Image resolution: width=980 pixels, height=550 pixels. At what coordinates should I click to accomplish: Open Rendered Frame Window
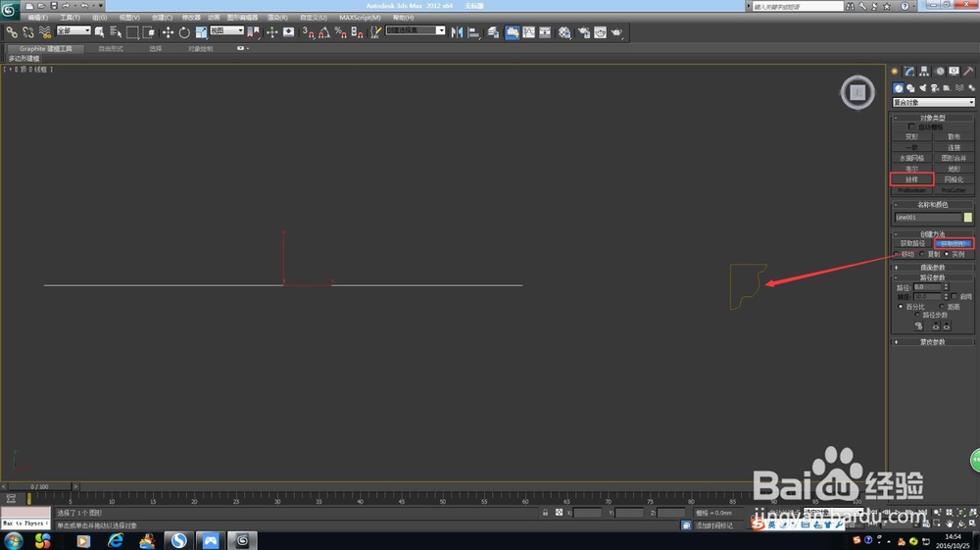(600, 32)
